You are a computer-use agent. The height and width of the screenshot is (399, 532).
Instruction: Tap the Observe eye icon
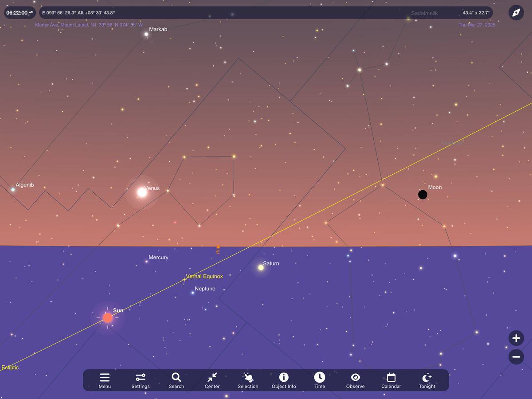coord(356,377)
